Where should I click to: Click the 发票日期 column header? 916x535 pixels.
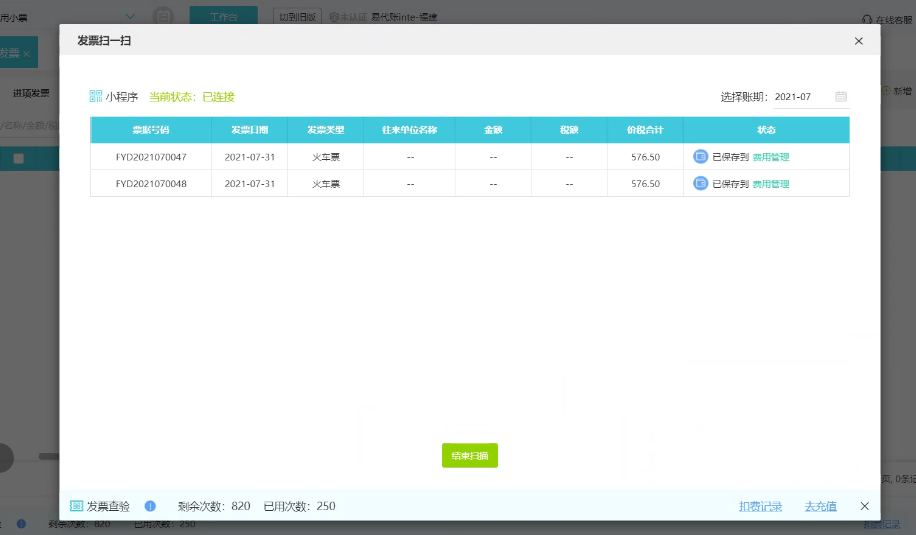click(x=249, y=130)
